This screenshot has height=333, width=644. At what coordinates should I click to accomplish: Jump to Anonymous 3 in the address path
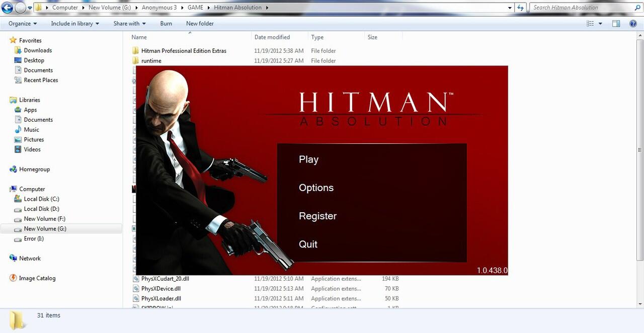coord(159,8)
